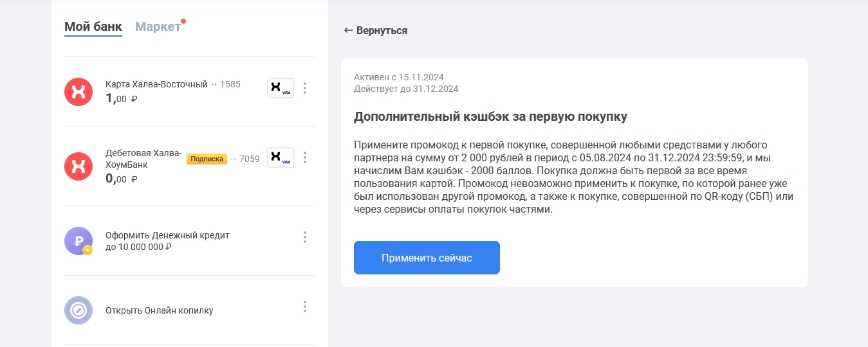868x347 pixels.
Task: Click Активен с 15.11.2024 date text
Action: tap(399, 77)
